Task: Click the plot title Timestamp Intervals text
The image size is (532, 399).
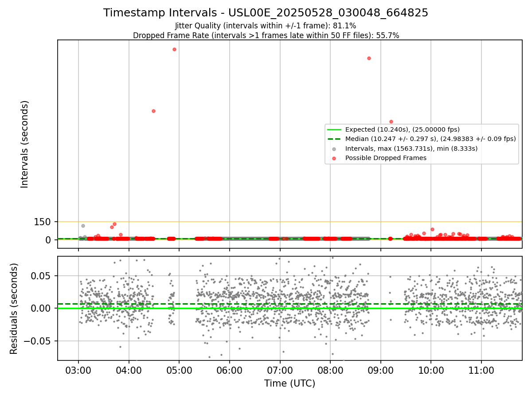Action: pos(266,13)
